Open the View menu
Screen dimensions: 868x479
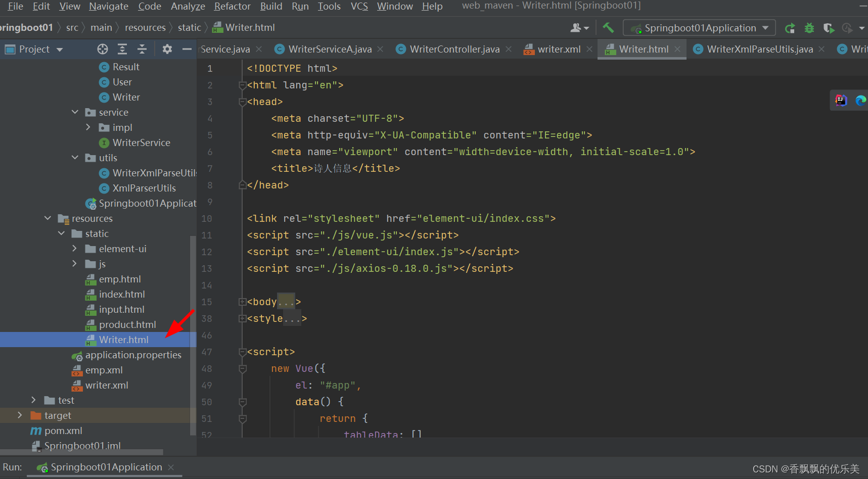tap(69, 6)
